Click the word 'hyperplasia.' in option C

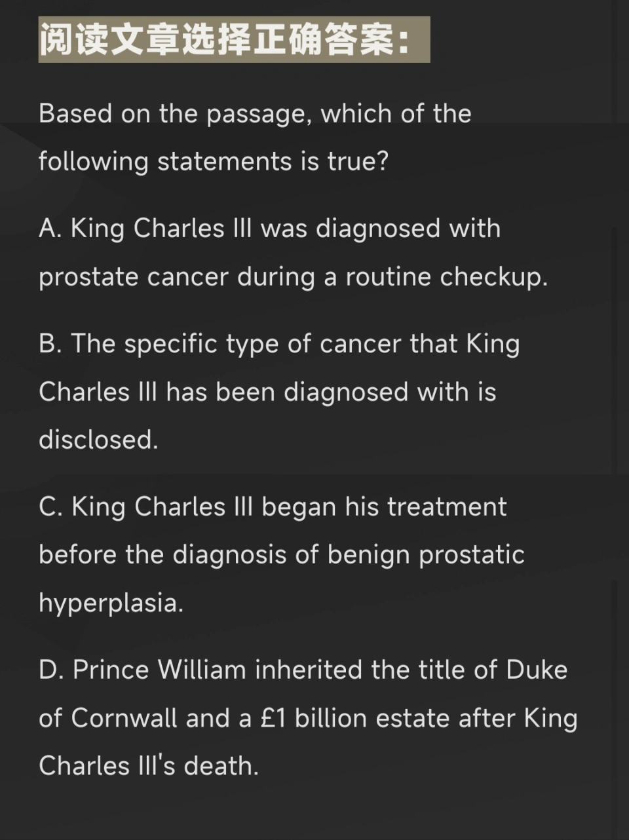coord(111,603)
